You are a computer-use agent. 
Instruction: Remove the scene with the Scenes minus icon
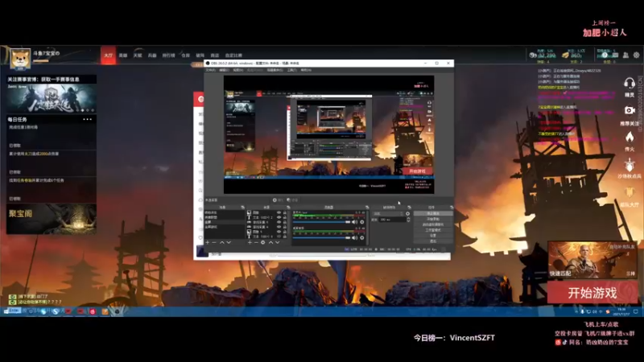[214, 243]
